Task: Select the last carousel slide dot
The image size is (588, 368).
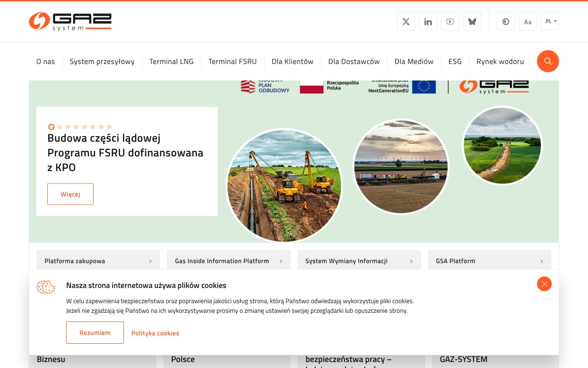Action: [109, 126]
